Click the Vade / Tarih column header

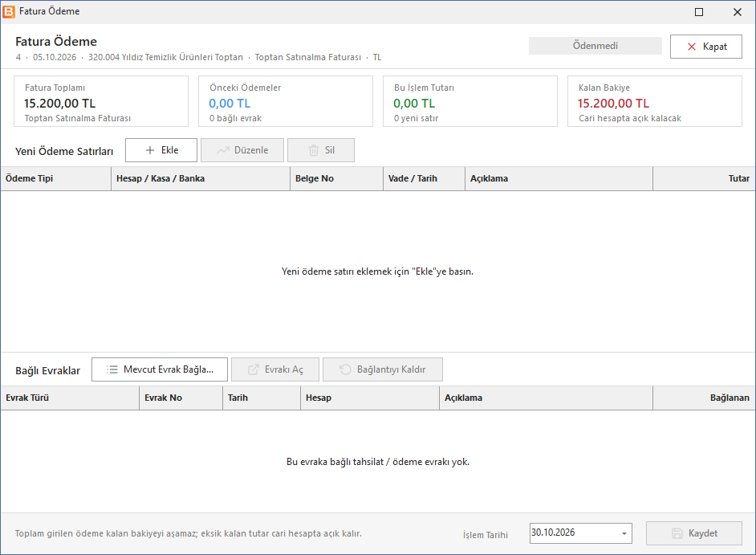pyautogui.click(x=425, y=178)
